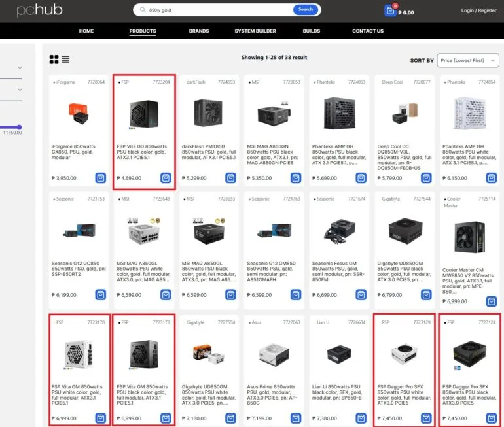504x427 pixels.
Task: Add FSP Vita GM white PSU to cart
Action: (101, 418)
